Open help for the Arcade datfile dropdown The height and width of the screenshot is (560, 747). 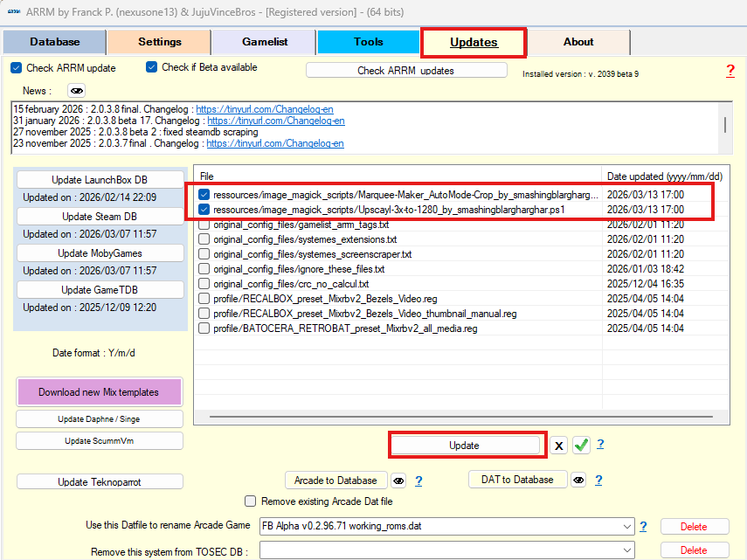pyautogui.click(x=643, y=526)
